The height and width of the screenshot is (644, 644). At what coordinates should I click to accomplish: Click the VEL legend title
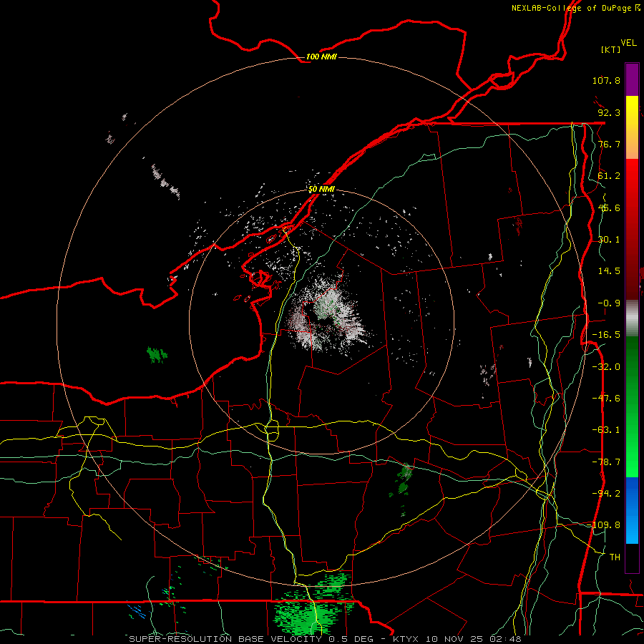pos(628,43)
